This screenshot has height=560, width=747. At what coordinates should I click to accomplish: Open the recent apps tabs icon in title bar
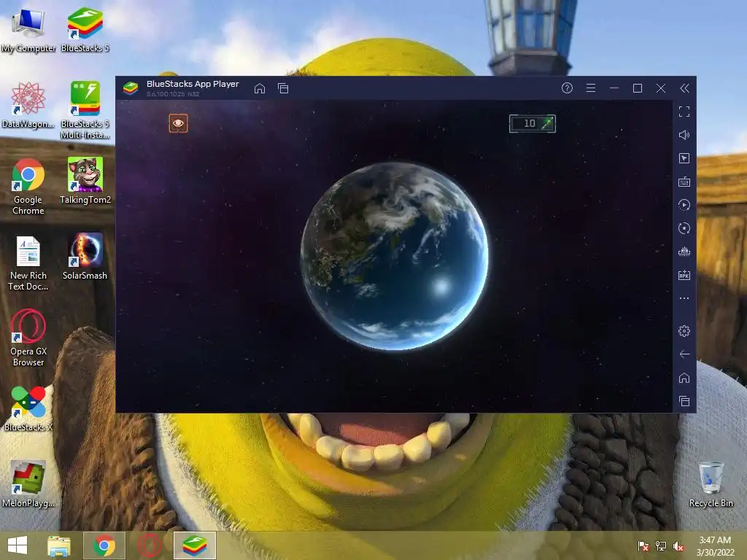(x=283, y=88)
